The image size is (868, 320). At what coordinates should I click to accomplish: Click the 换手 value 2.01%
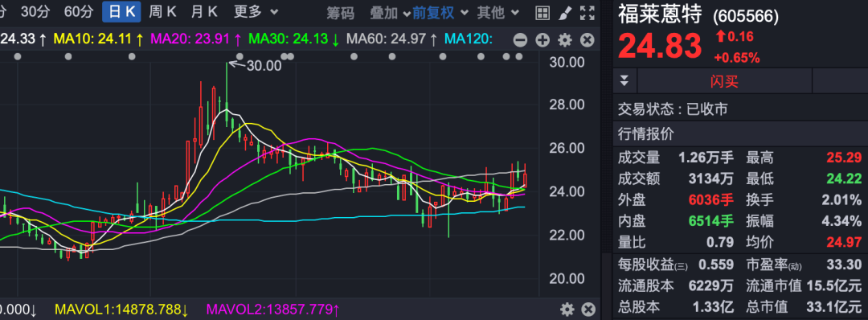pyautogui.click(x=842, y=200)
